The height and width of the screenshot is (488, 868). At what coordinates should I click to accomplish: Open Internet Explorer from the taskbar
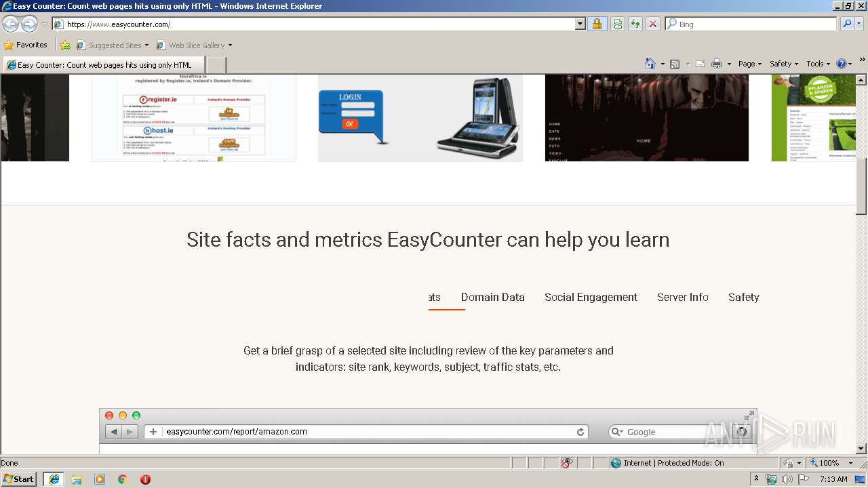(x=54, y=479)
